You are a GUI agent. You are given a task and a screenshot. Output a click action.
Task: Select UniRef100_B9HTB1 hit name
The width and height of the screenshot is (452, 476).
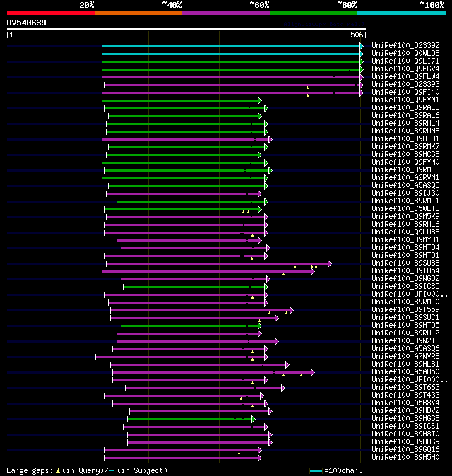[x=405, y=138]
